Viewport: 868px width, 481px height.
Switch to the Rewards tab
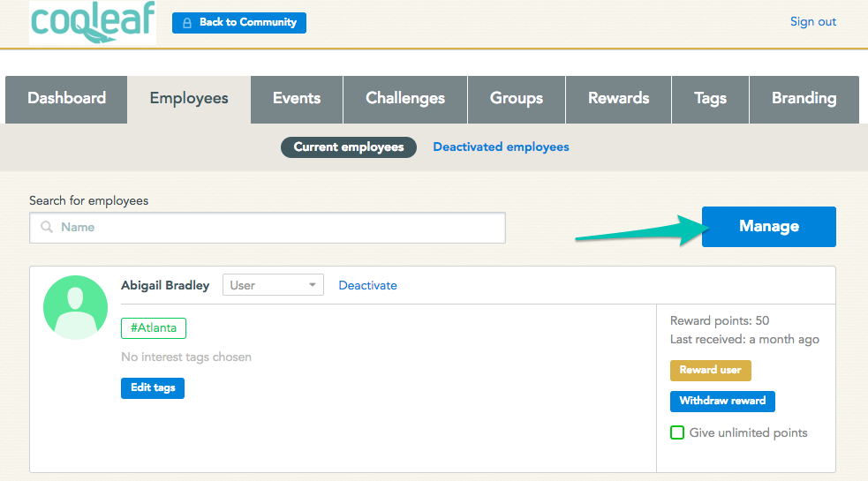coord(618,99)
